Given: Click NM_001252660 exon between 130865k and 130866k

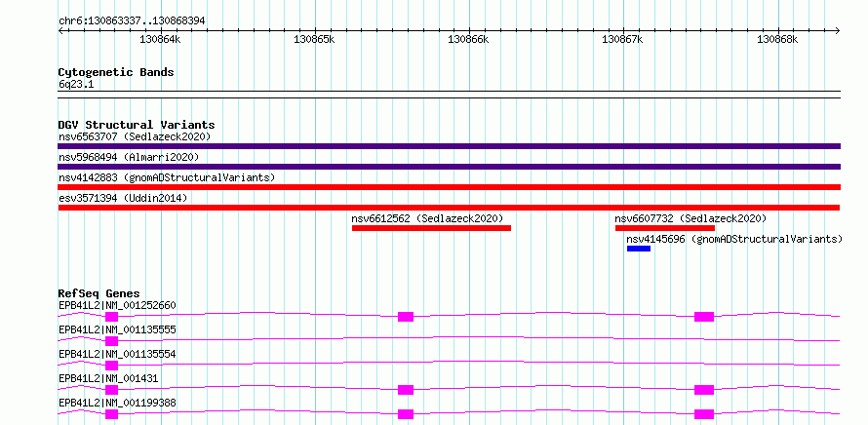Looking at the screenshot, I should (406, 317).
